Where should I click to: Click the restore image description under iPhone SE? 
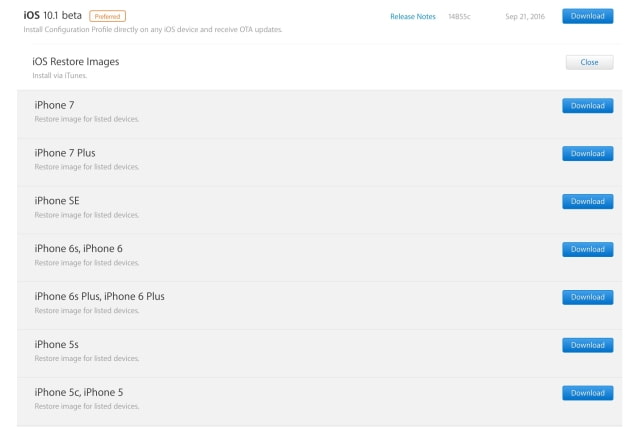pos(87,215)
